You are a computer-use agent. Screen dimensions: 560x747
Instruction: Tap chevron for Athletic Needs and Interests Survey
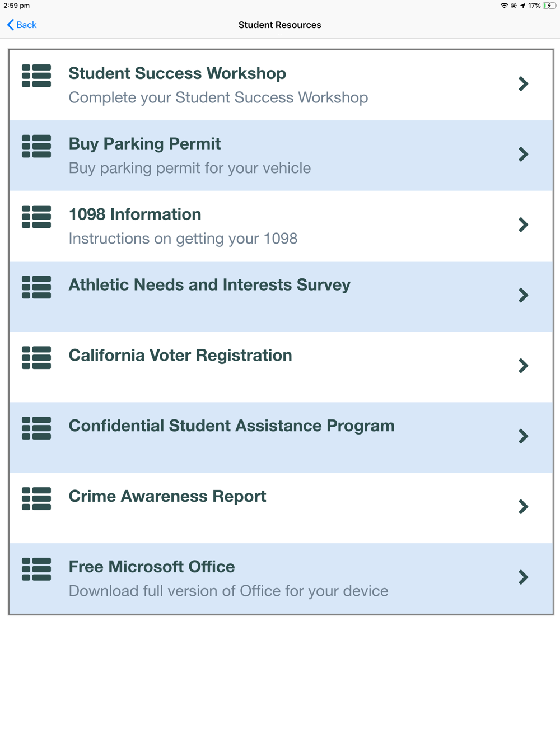click(x=523, y=295)
